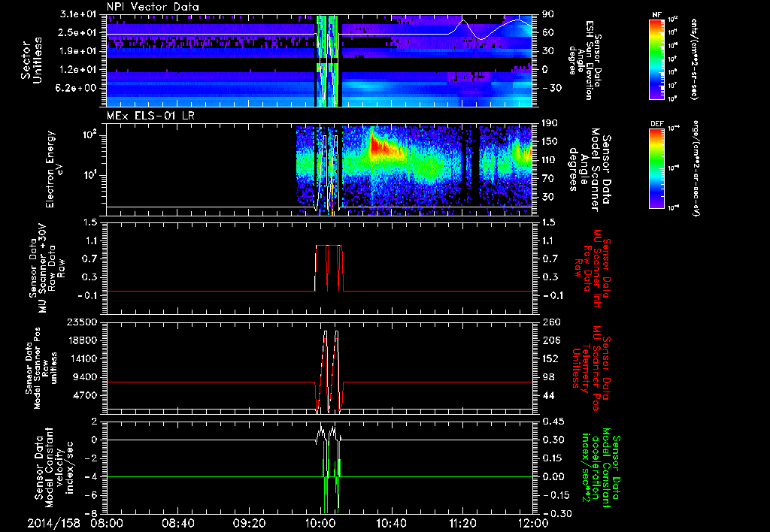The width and height of the screenshot is (770, 532).
Task: Click the "Model Scanner Angle degrees" axis label
Action: tap(590, 170)
